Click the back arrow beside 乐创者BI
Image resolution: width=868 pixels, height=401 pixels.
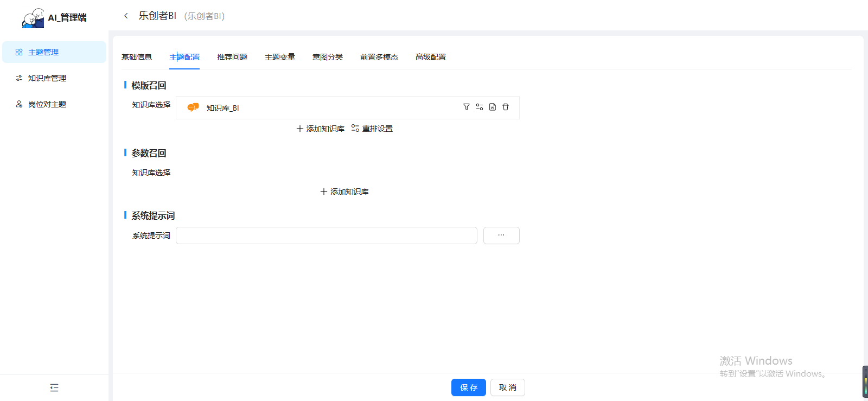126,16
